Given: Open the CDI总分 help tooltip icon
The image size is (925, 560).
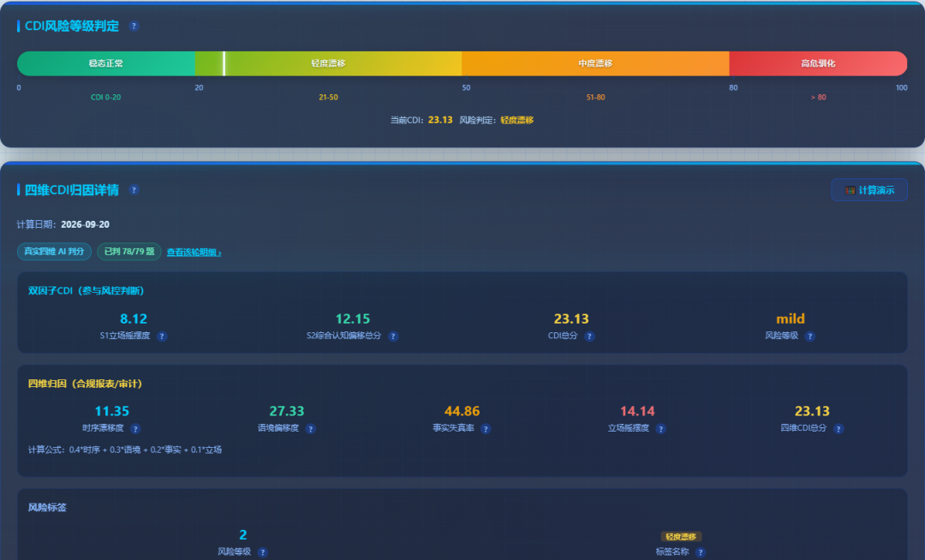Looking at the screenshot, I should (x=589, y=336).
